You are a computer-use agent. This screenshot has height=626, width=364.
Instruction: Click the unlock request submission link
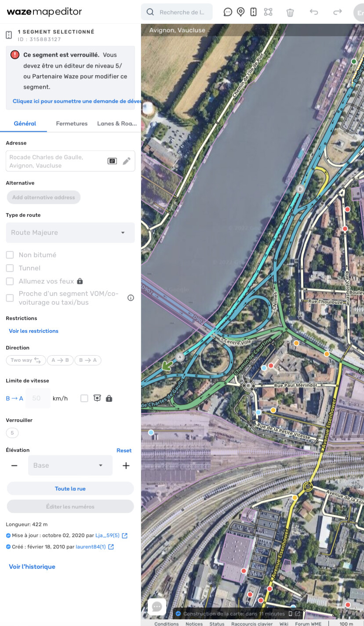76,101
